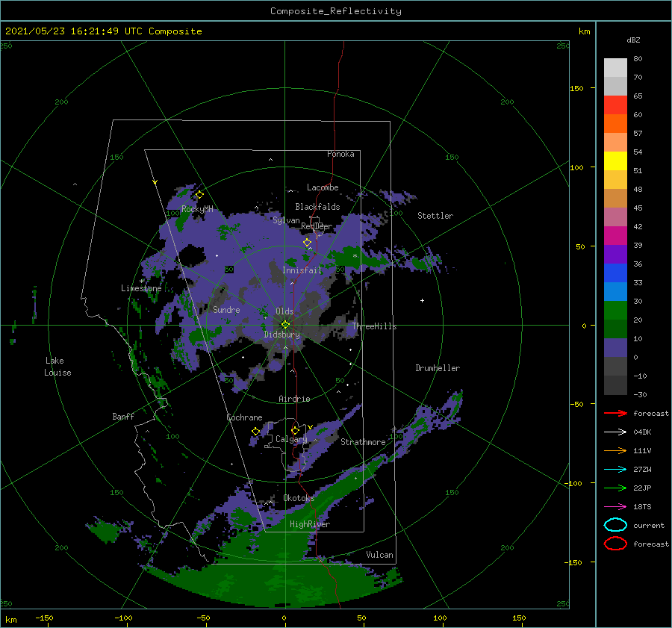The width and height of the screenshot is (672, 628).
Task: Click the Banff town label
Action: pos(123,416)
